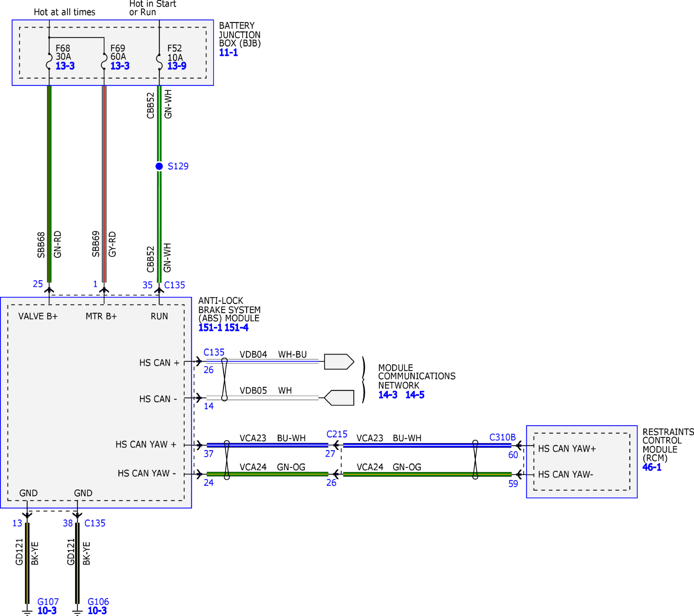Click the F52 10A fuse symbol
694x616 pixels.
pos(159,62)
